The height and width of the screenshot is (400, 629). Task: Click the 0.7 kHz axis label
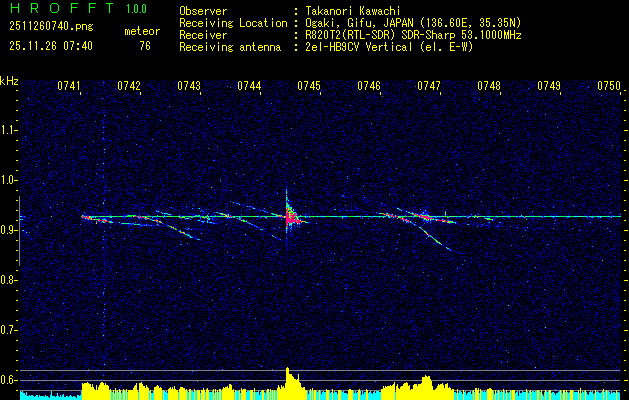8,330
